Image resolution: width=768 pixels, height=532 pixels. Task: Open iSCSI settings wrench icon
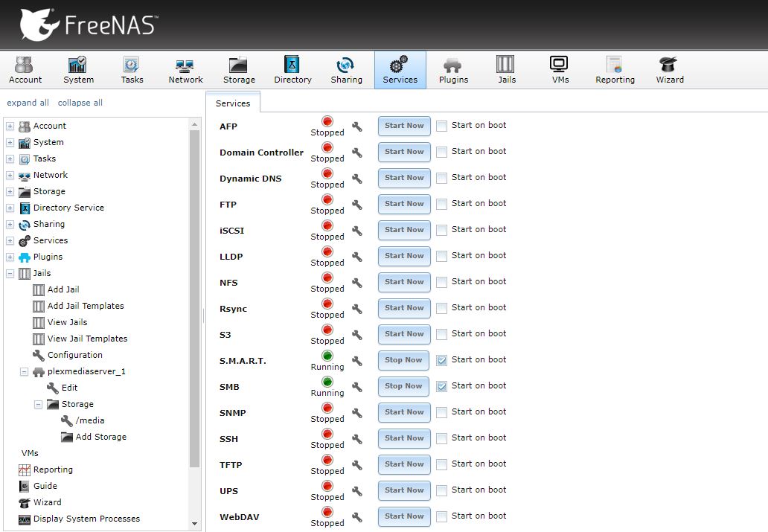point(357,231)
